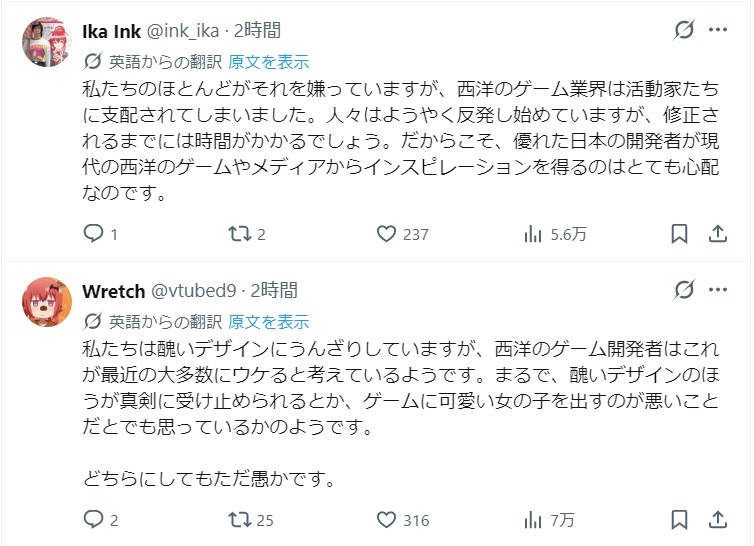754x546 pixels.
Task: Share Wretch's tweet
Action: (717, 520)
